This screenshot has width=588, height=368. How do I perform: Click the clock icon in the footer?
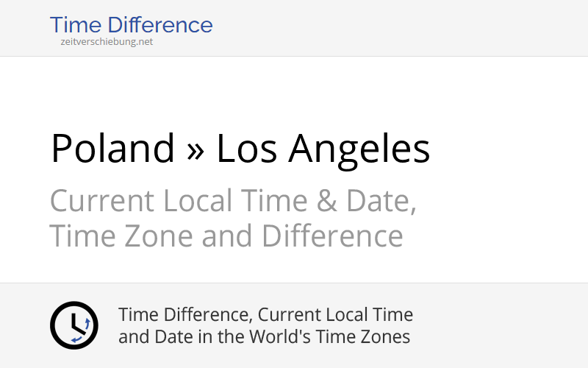73,325
